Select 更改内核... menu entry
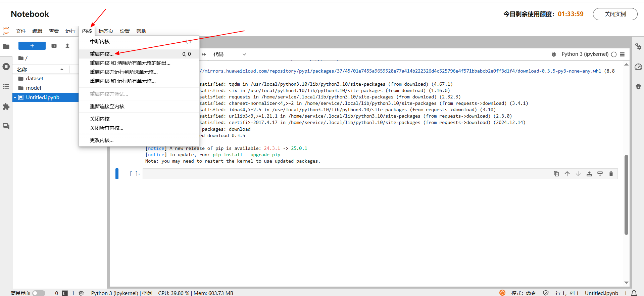The width and height of the screenshot is (644, 296). 139,140
